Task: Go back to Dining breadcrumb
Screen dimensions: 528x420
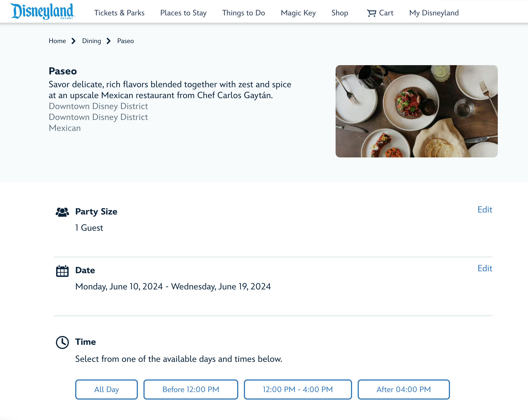Action: [x=91, y=41]
